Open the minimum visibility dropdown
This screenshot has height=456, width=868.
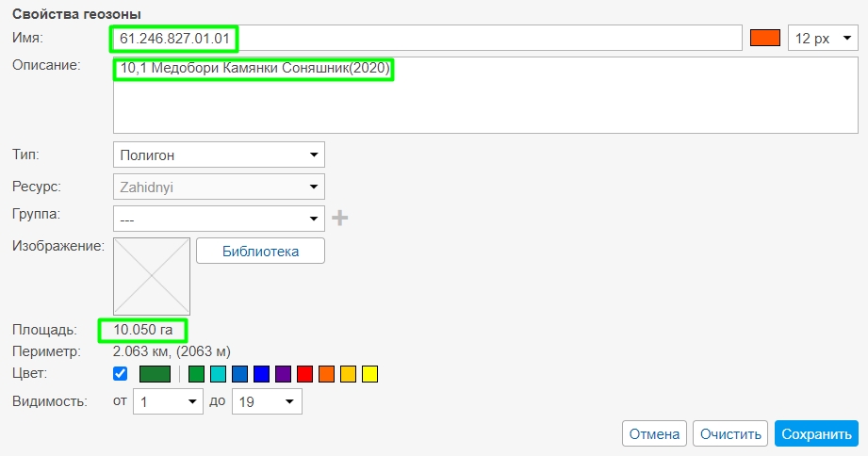pos(168,402)
